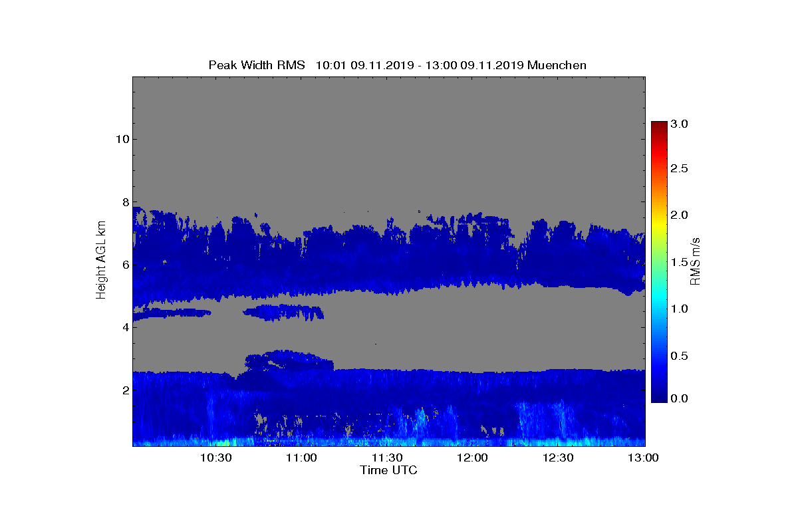Click the 12:00 time axis label

pos(473,458)
